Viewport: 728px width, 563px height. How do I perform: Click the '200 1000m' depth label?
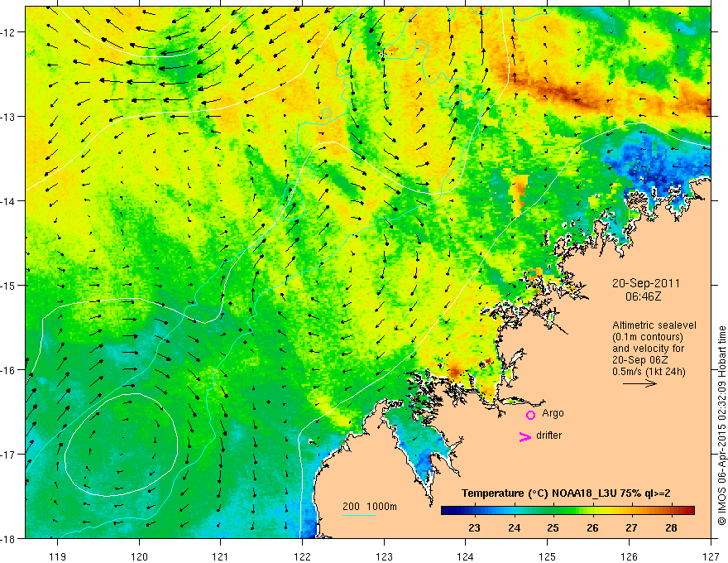pyautogui.click(x=370, y=507)
